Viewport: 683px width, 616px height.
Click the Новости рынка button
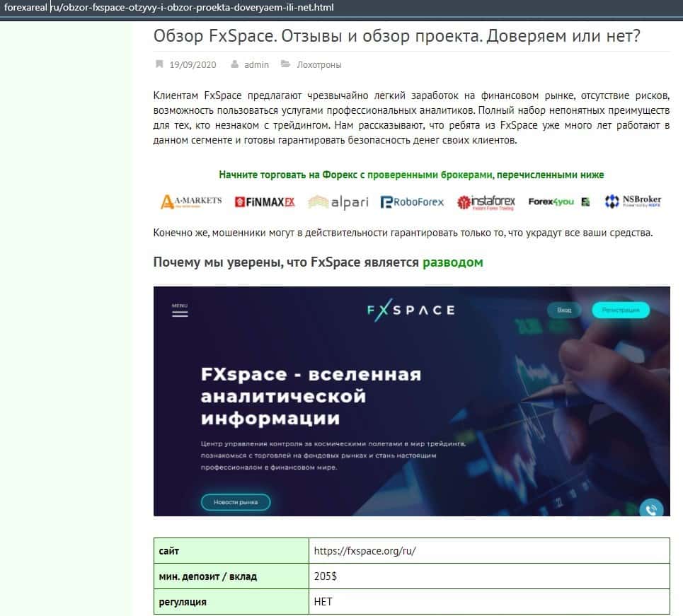[236, 502]
